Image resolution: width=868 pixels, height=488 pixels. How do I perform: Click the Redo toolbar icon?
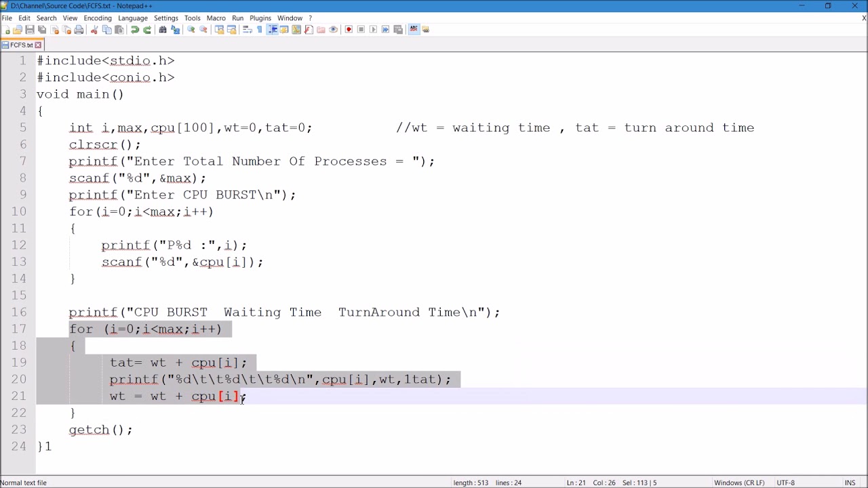[x=146, y=29]
